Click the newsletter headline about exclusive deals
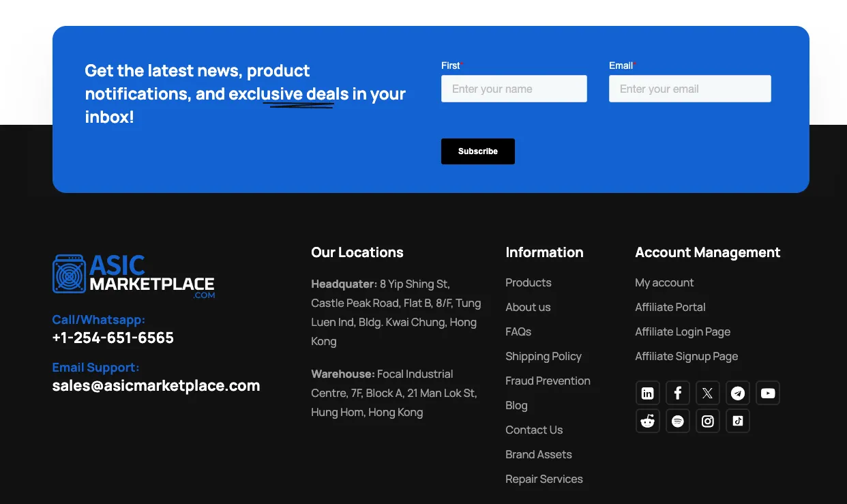Image resolution: width=847 pixels, height=504 pixels. [x=246, y=93]
